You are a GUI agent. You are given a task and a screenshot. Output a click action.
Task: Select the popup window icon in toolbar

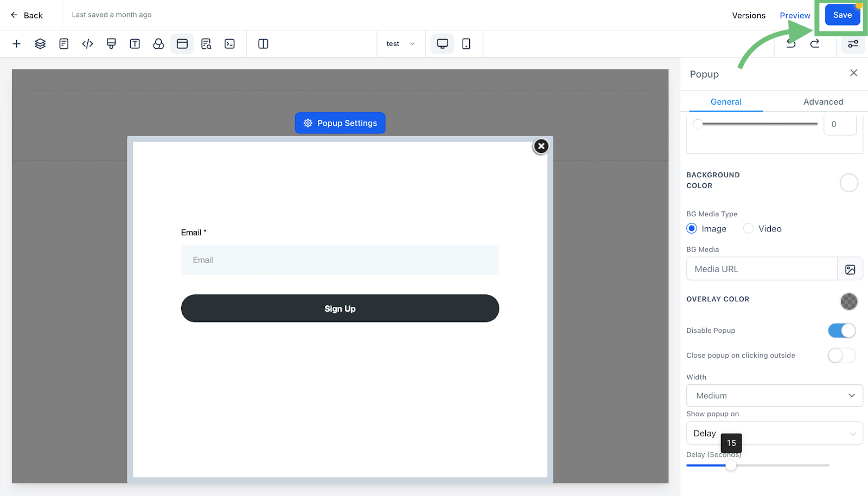coord(182,44)
